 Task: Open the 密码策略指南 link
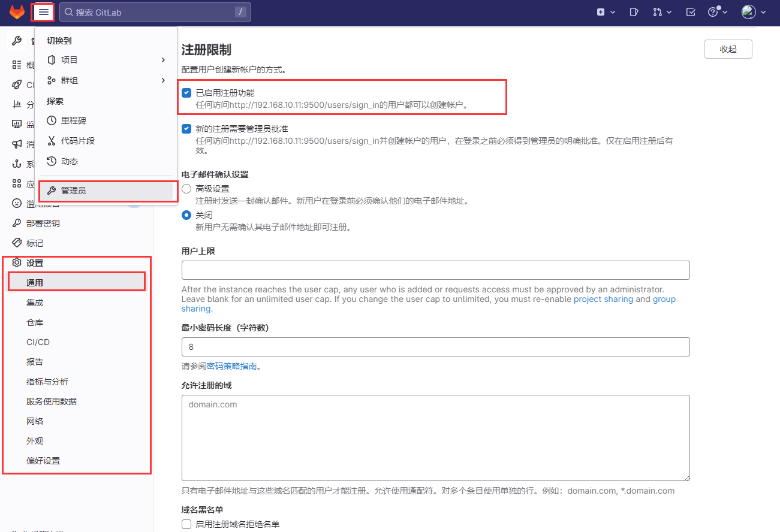pyautogui.click(x=231, y=366)
